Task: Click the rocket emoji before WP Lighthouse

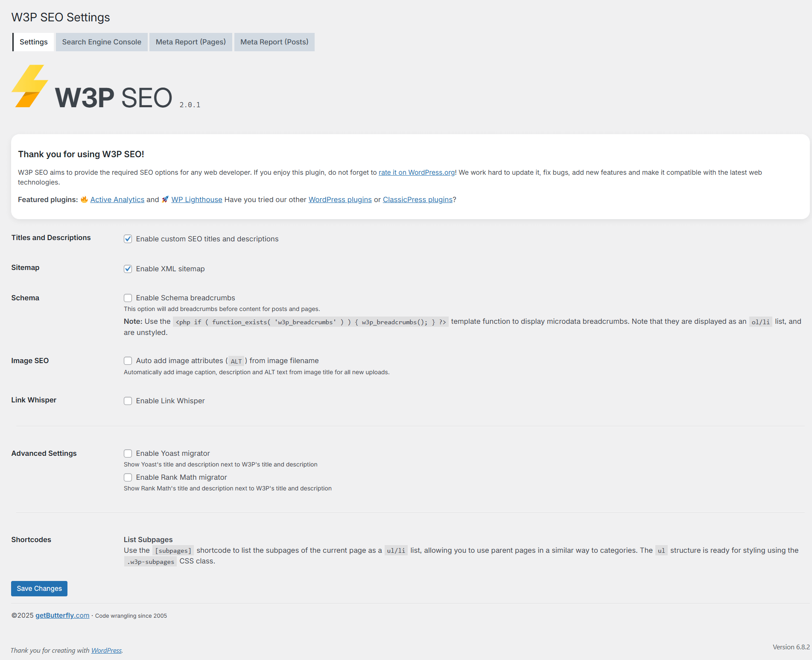Action: (x=165, y=199)
